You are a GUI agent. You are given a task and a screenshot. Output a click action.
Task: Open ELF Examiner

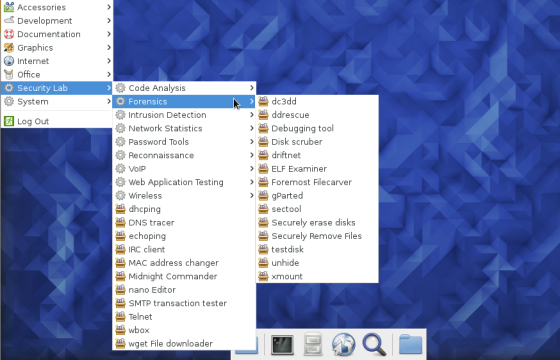(x=317, y=169)
